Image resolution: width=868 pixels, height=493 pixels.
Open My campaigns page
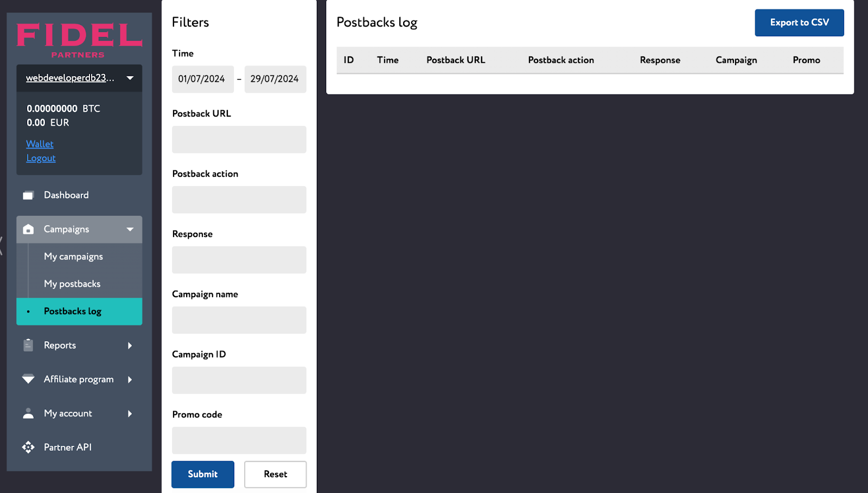click(x=79, y=257)
